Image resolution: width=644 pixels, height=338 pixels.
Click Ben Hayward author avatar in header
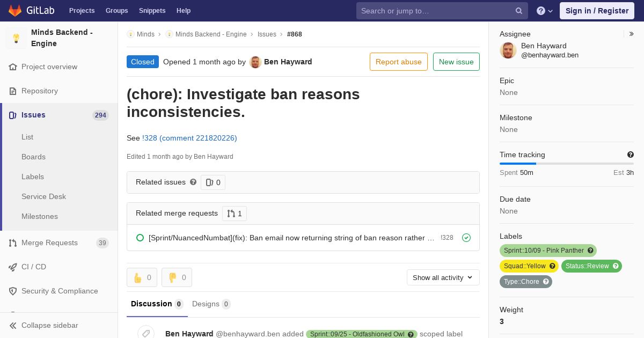tap(255, 62)
